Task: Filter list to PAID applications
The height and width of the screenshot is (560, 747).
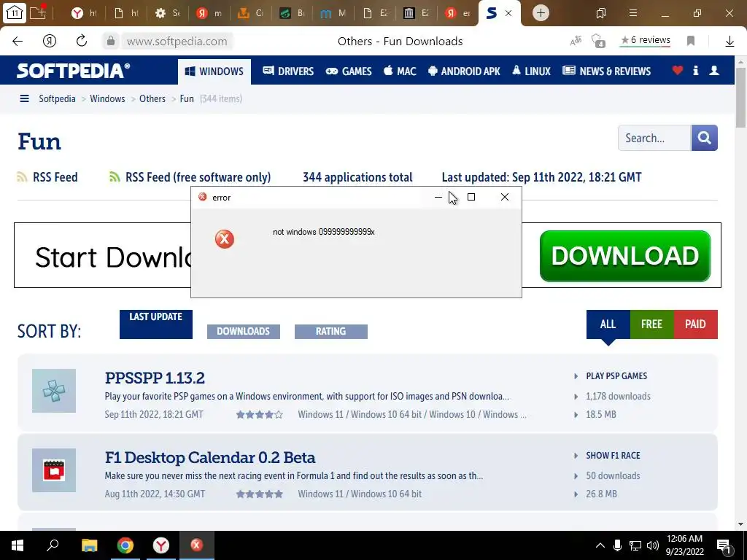Action: pos(695,324)
